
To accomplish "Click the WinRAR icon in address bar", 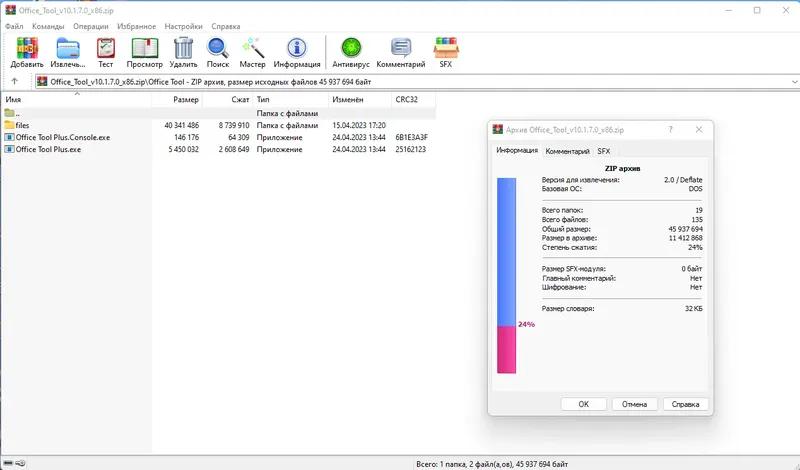I will 42,82.
